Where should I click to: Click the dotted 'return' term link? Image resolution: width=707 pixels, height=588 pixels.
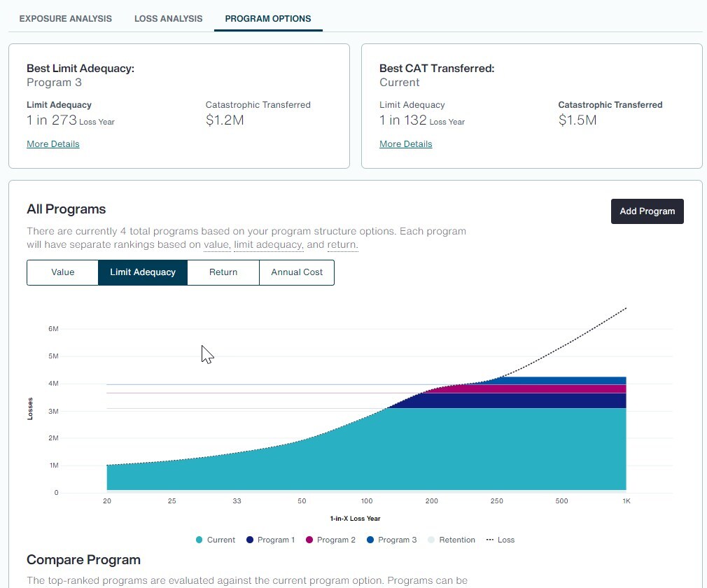(342, 244)
